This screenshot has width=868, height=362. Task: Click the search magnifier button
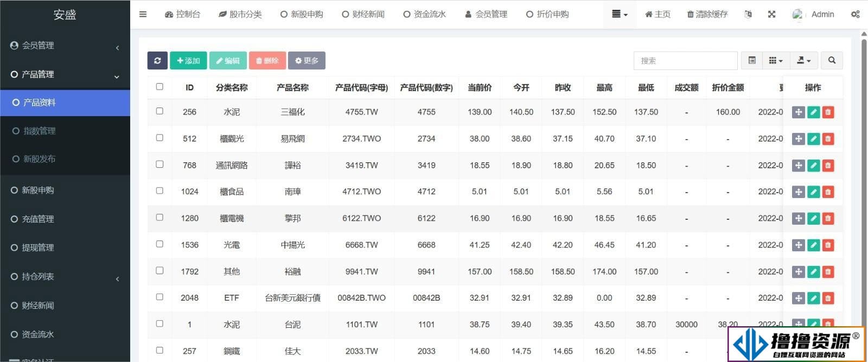[832, 60]
